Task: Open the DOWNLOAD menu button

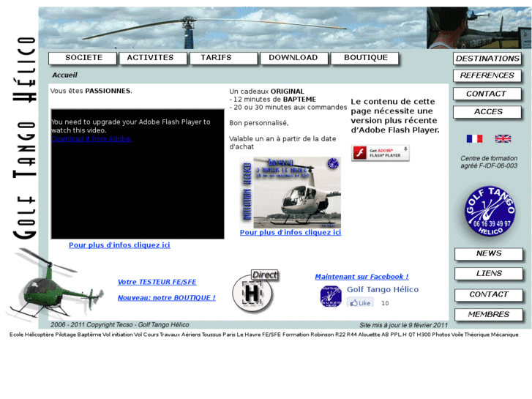Action: (294, 58)
